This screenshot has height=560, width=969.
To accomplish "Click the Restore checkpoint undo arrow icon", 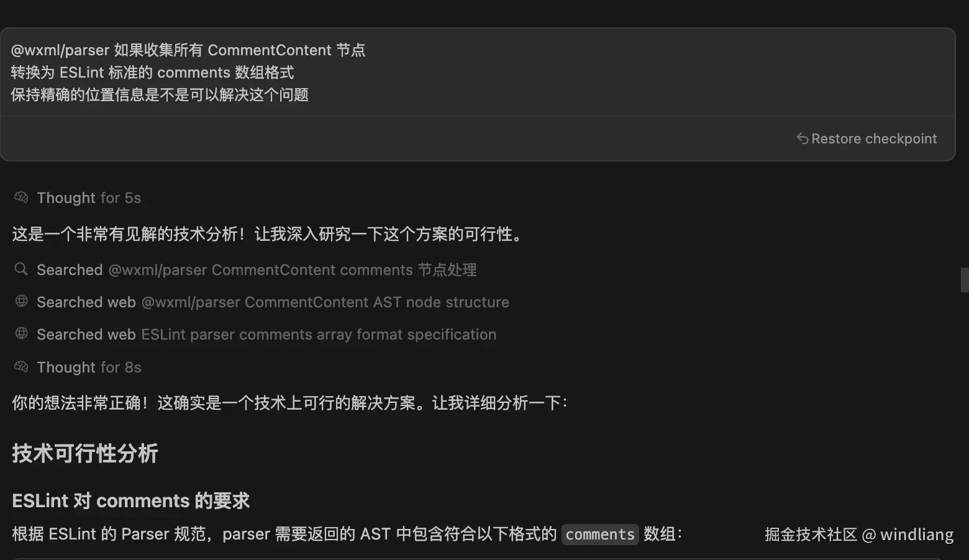I will pyautogui.click(x=802, y=138).
